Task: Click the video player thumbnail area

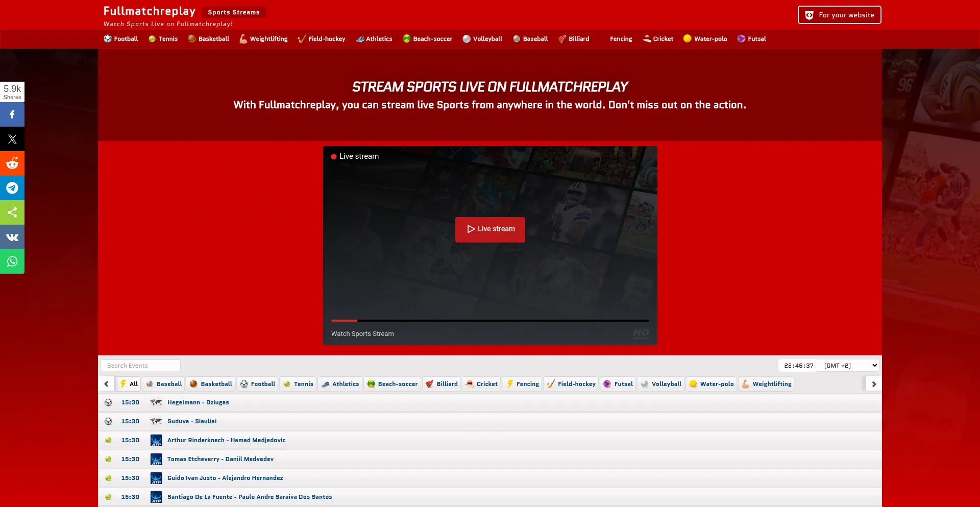Action: tap(490, 246)
